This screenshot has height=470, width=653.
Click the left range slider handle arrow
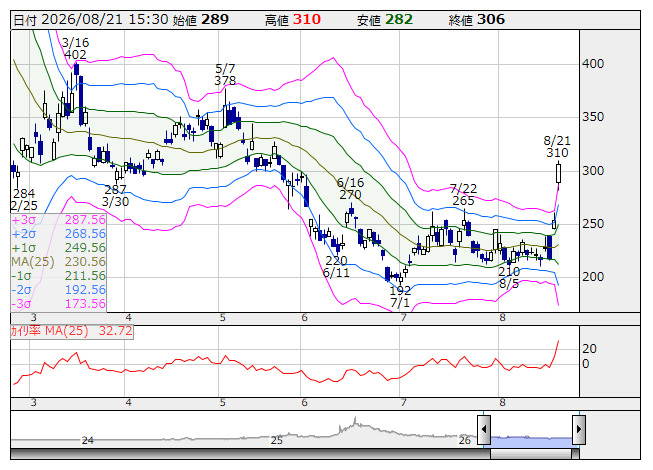(484, 429)
